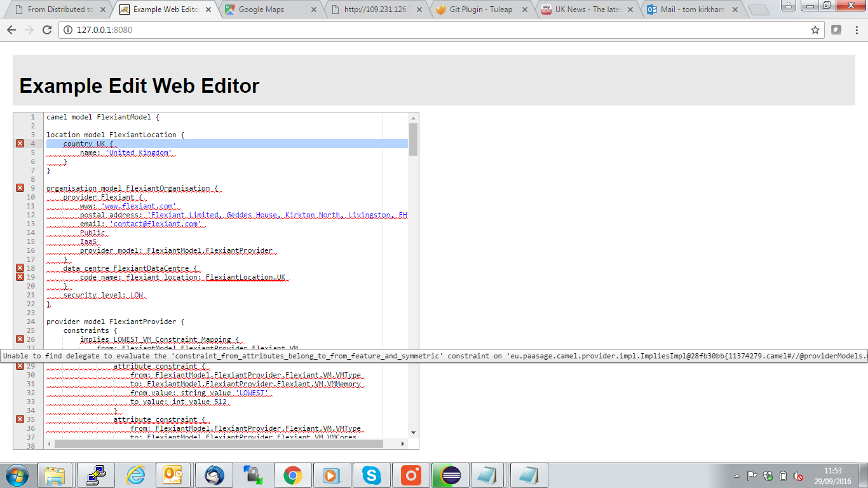Image resolution: width=868 pixels, height=488 pixels.
Task: Click the editor horizontal scrollbar thumb
Action: 219,444
